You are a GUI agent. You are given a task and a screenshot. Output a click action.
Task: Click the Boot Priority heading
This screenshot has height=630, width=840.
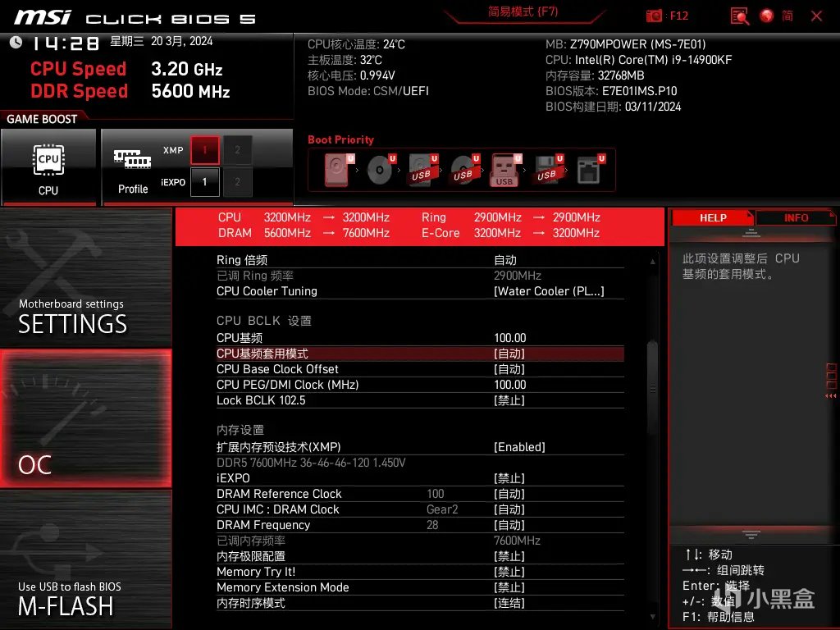tap(340, 139)
